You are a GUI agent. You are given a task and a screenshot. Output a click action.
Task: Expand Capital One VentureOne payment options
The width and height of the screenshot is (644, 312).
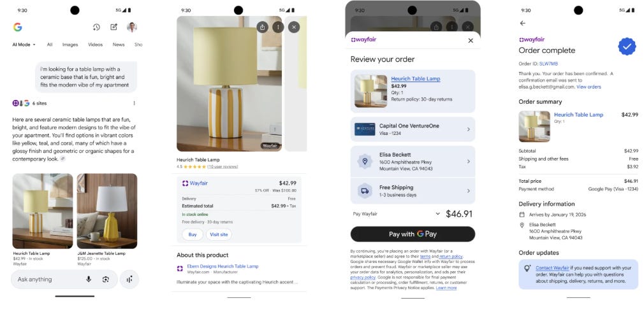click(413, 129)
